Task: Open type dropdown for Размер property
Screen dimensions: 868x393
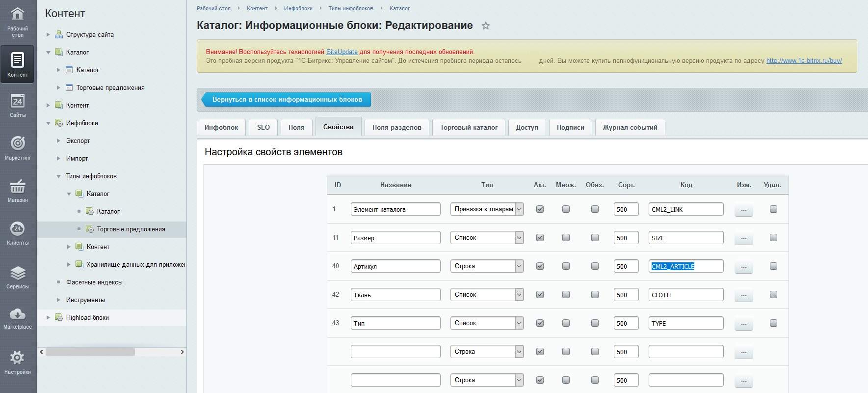Action: [x=487, y=238]
